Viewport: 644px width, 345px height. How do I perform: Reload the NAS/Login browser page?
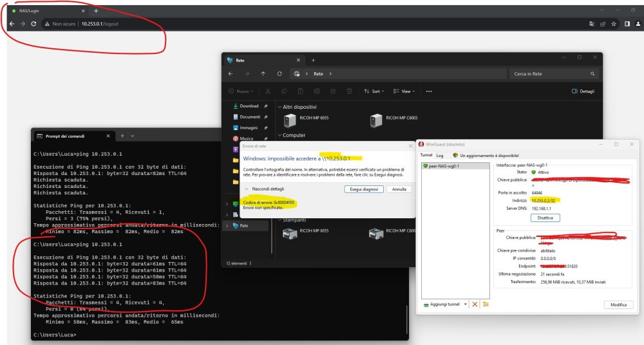33,24
